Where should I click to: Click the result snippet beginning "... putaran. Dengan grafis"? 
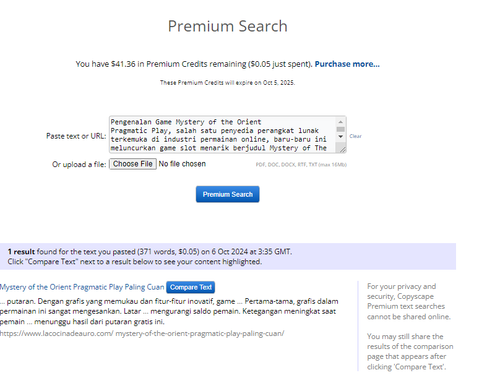[x=169, y=311]
